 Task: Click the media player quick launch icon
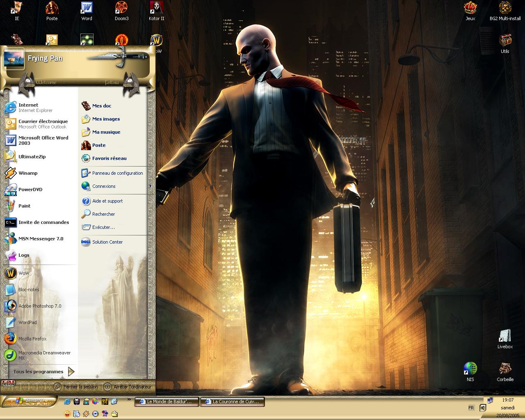pyautogui.click(x=96, y=414)
